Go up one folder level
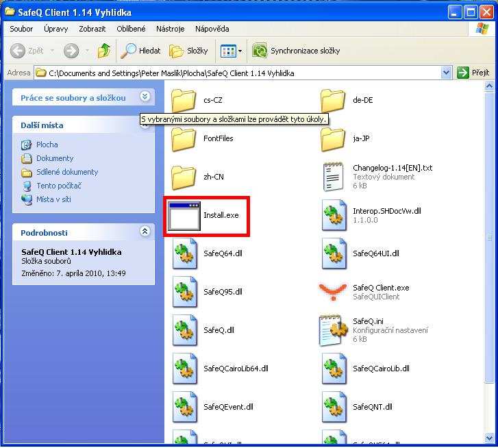This screenshot has width=498, height=448. pyautogui.click(x=104, y=51)
